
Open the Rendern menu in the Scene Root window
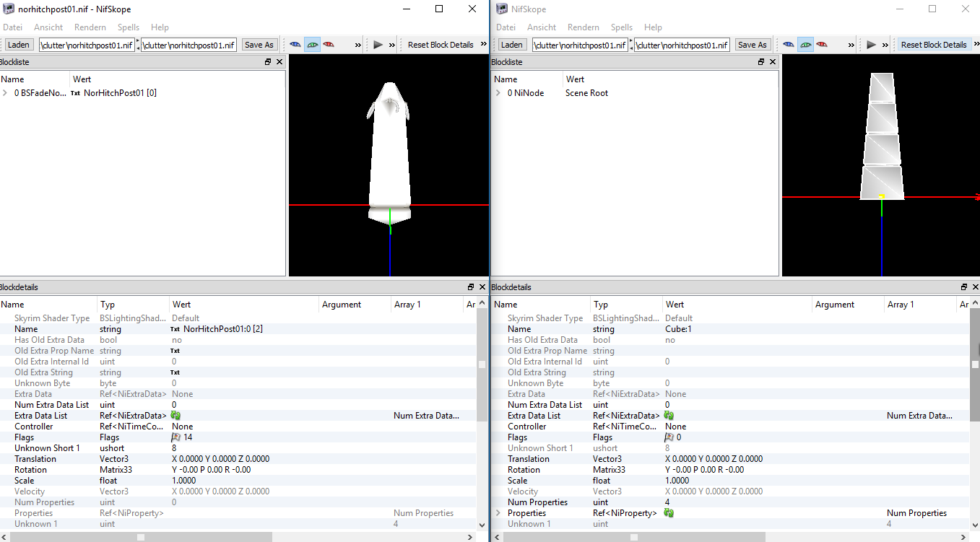(x=584, y=27)
